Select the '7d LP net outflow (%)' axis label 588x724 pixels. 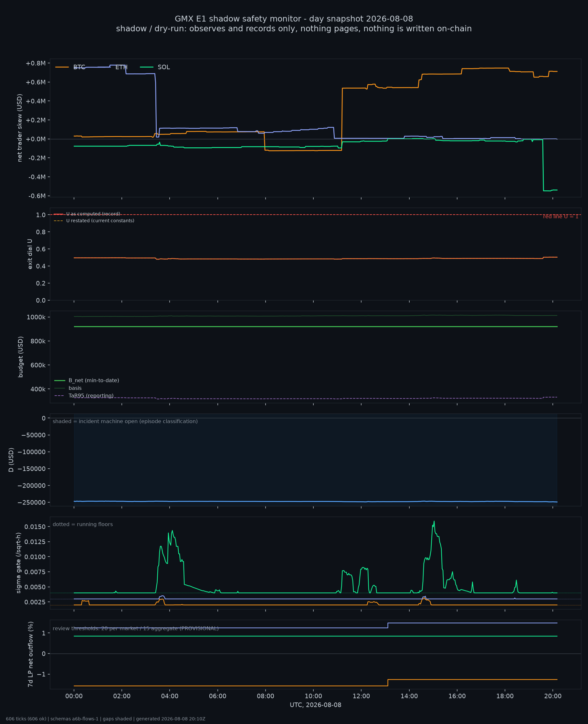click(x=30, y=655)
